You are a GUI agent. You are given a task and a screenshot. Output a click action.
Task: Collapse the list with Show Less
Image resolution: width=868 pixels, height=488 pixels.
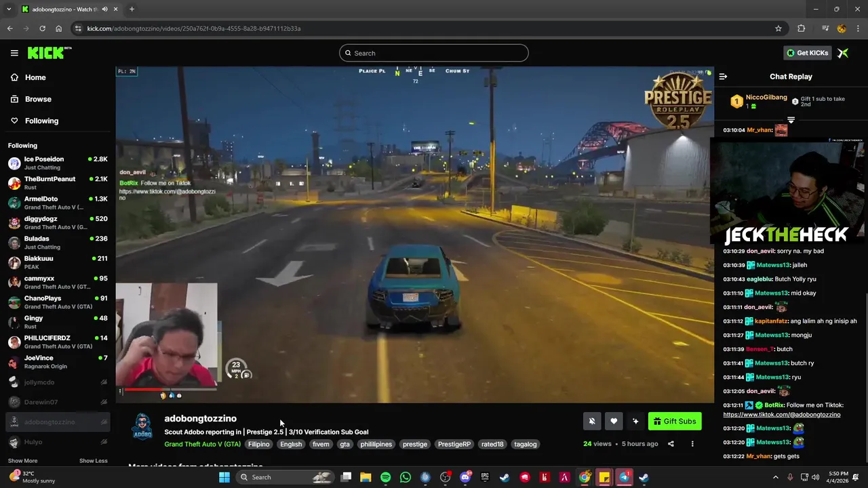point(93,461)
